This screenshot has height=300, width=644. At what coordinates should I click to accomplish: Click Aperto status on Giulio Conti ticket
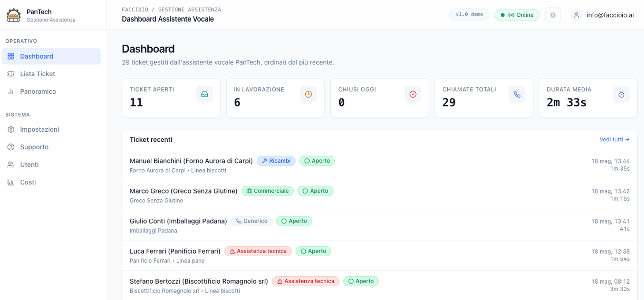pyautogui.click(x=294, y=221)
